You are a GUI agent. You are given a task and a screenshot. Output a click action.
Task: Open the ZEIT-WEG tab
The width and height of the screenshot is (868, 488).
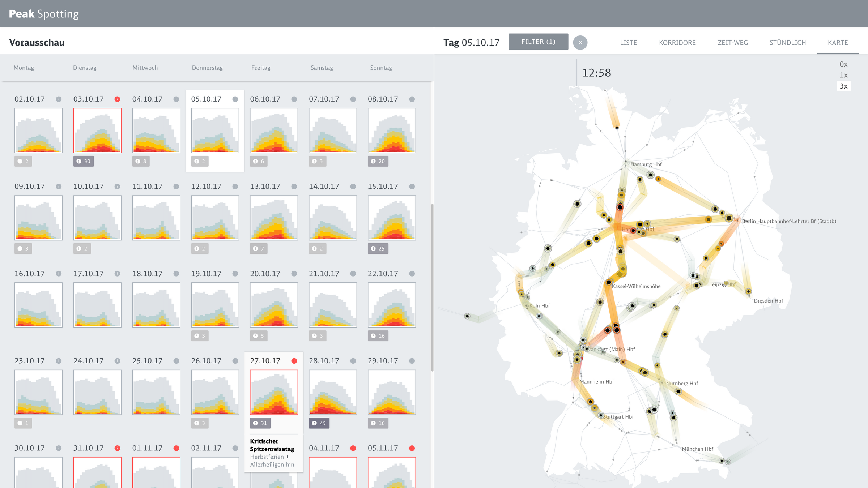coord(732,43)
